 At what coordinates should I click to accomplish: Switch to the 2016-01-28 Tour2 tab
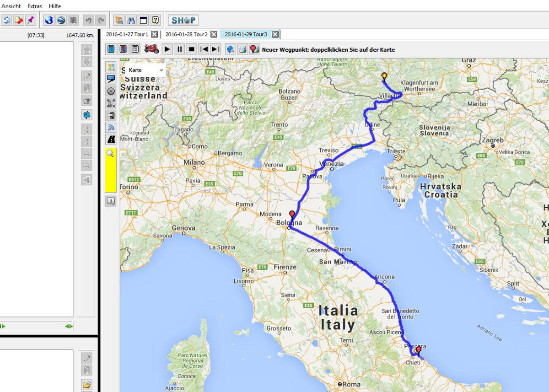pyautogui.click(x=186, y=34)
